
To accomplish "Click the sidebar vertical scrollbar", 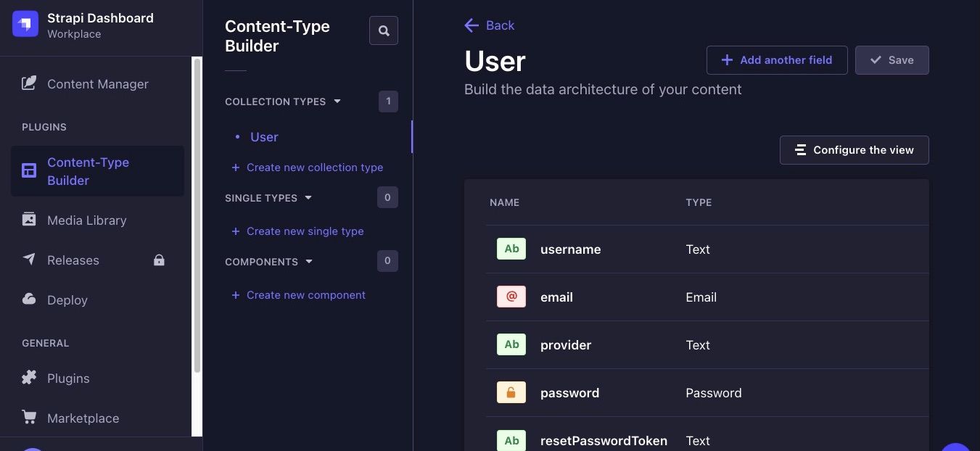I will 197,218.
